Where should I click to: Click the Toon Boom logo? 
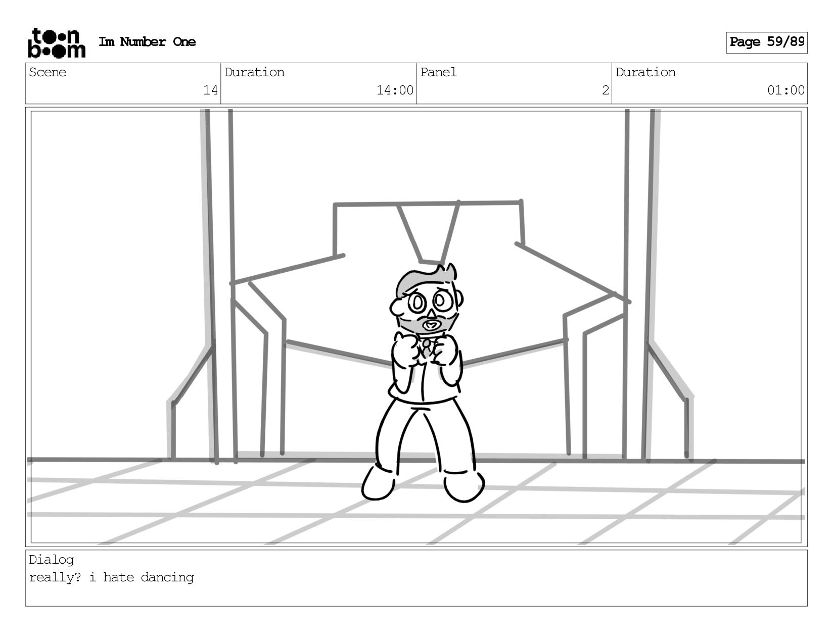point(56,43)
